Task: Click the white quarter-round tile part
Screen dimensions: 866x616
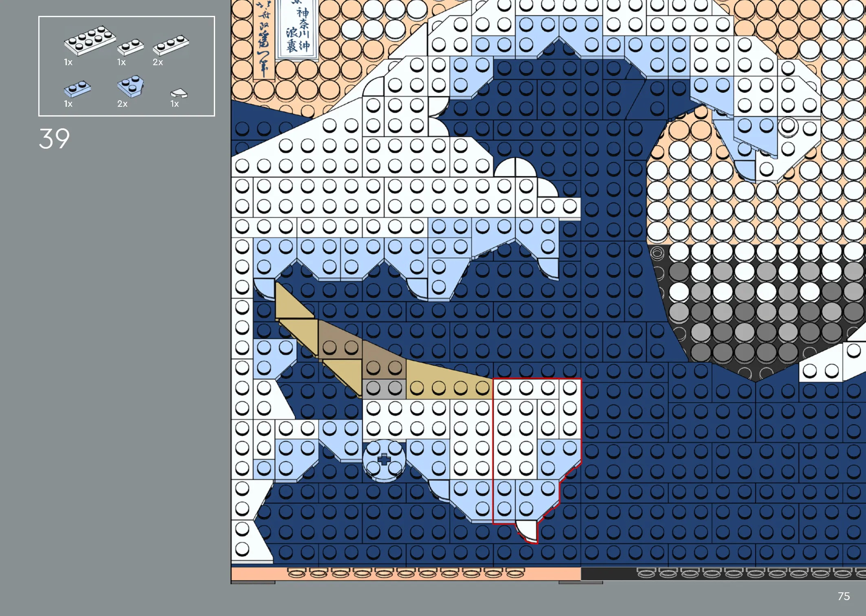Action: pyautogui.click(x=179, y=93)
